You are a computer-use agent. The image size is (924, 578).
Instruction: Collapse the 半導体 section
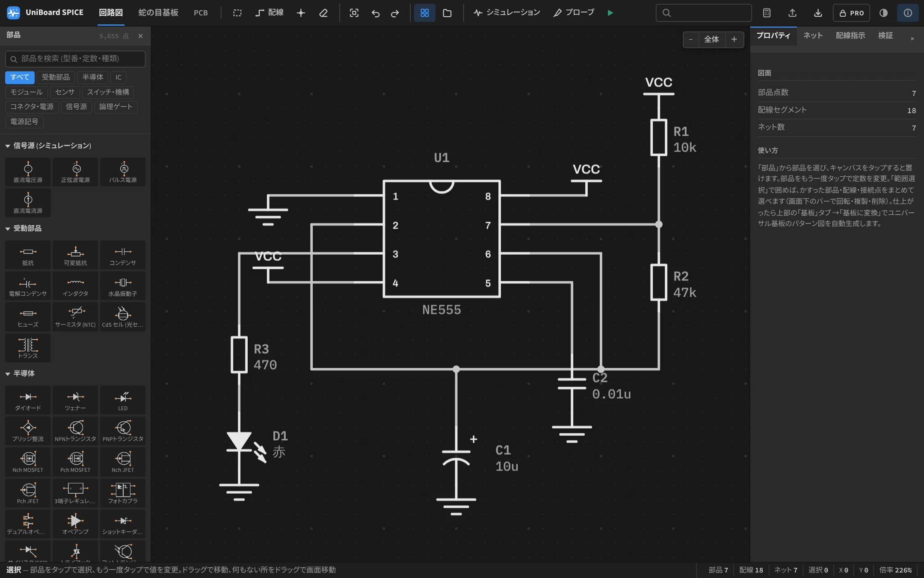[x=20, y=374]
